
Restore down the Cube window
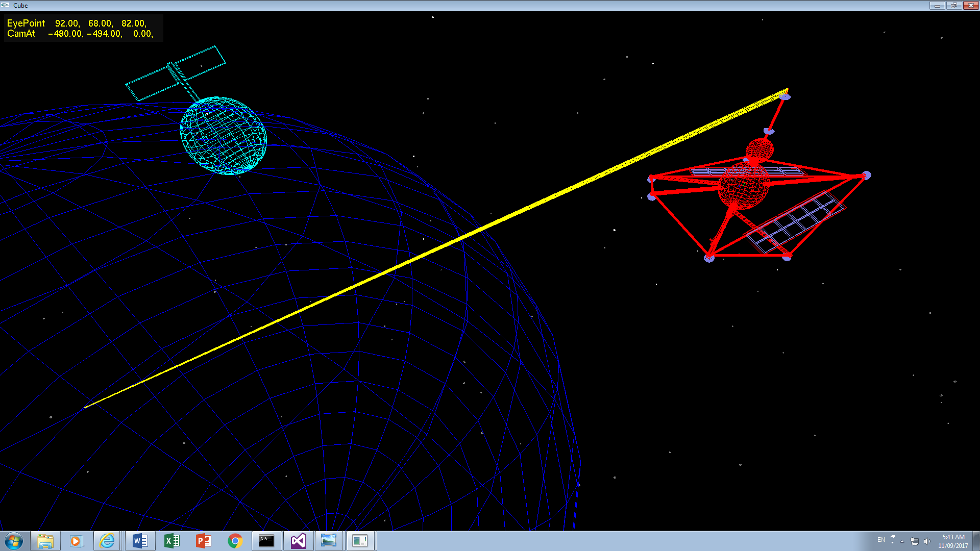click(953, 5)
